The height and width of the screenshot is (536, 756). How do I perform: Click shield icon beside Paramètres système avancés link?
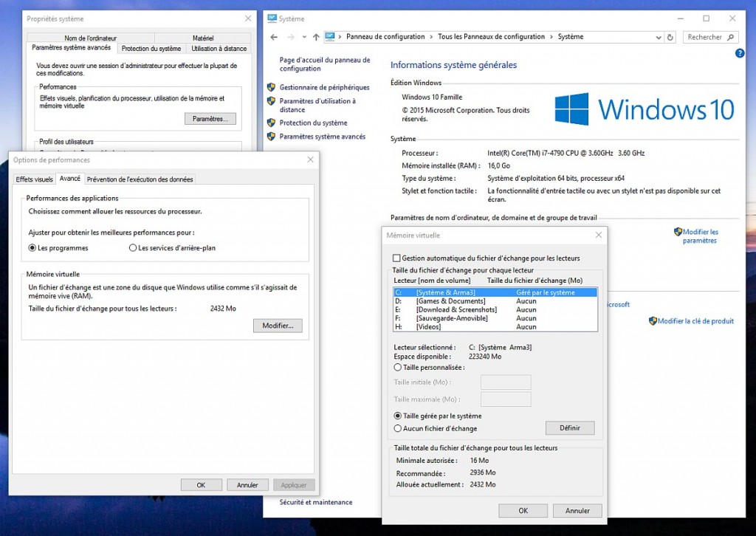click(x=271, y=137)
